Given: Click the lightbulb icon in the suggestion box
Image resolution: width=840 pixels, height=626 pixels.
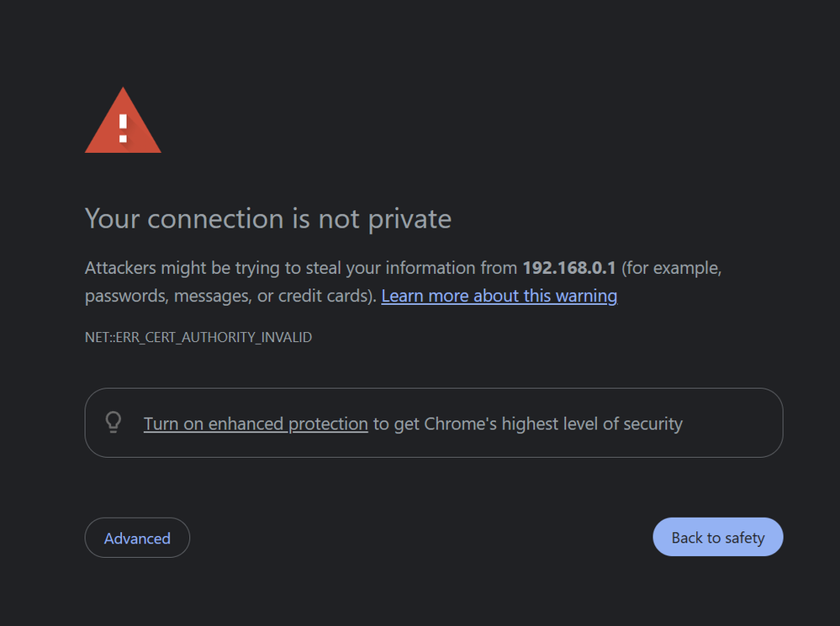Looking at the screenshot, I should click(114, 423).
